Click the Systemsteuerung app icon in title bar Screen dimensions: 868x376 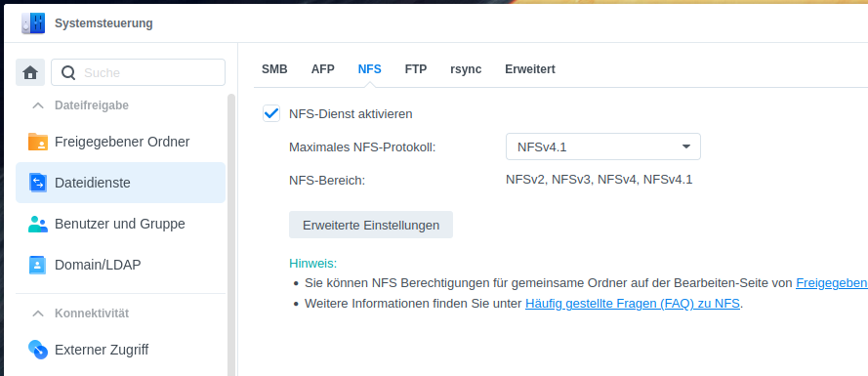33,23
